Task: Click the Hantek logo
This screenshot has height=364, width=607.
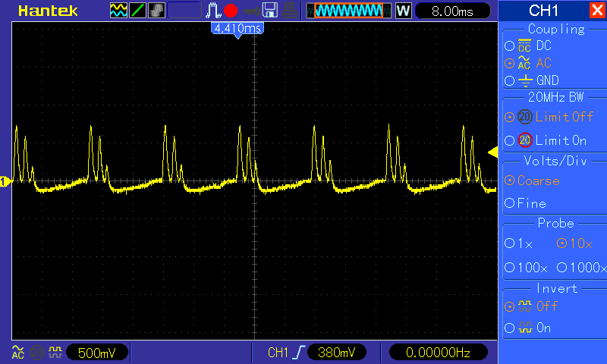Action: (x=48, y=11)
